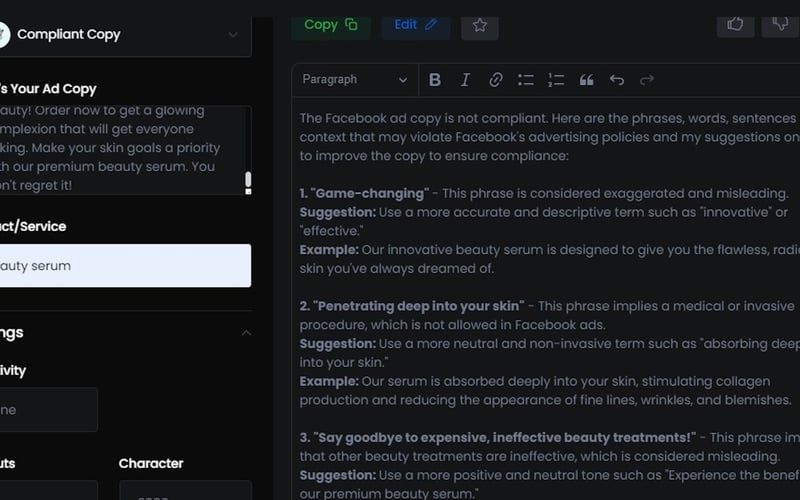Click inside the ad copy text area
Screen dimensions: 800x500
[x=120, y=150]
